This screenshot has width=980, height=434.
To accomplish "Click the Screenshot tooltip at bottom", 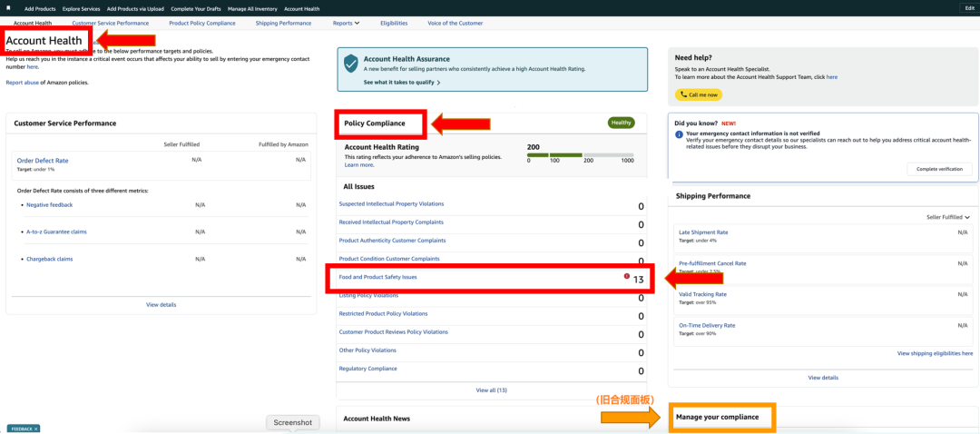I will pos(292,423).
